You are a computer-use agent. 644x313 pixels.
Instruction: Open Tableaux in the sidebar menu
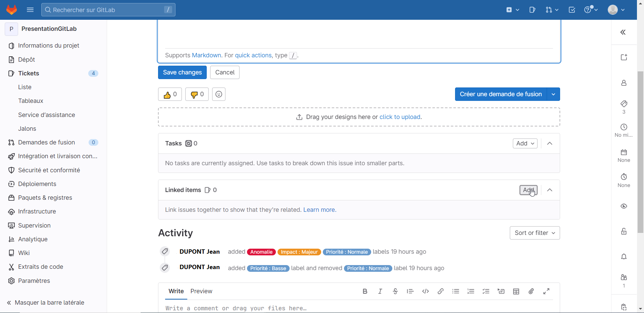(x=31, y=101)
